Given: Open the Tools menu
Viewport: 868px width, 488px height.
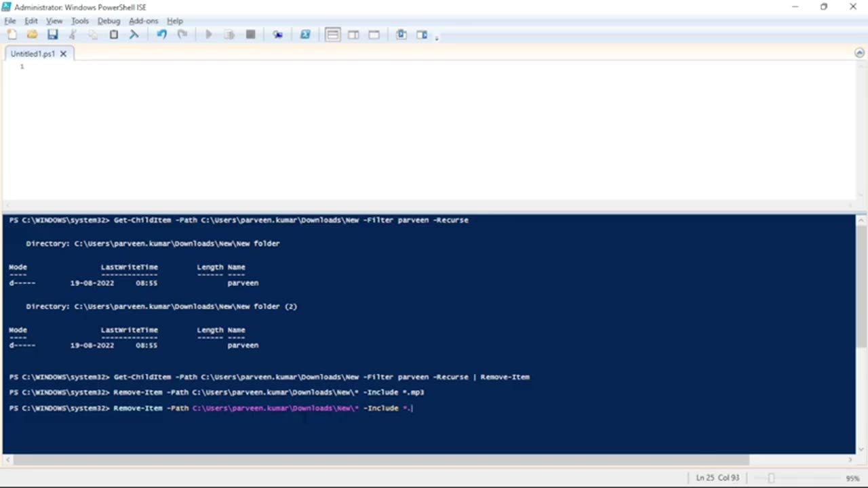Looking at the screenshot, I should click(80, 21).
